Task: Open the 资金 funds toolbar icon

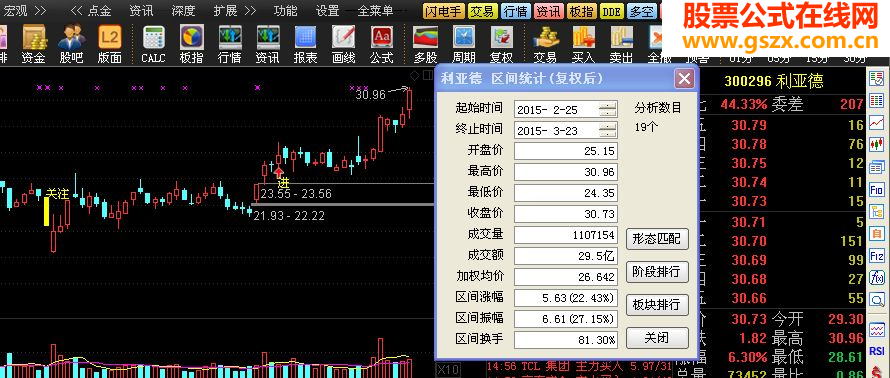Action: coord(33,44)
